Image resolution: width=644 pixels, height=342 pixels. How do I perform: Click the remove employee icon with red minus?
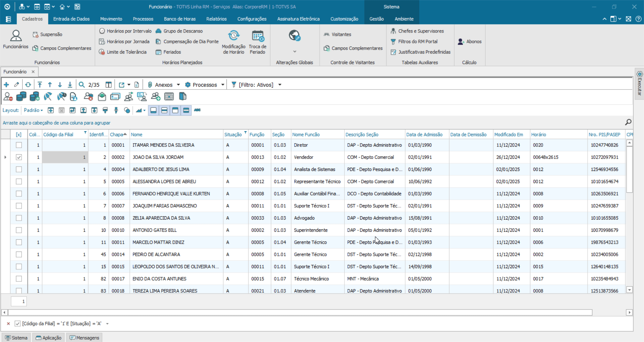pyautogui.click(x=8, y=97)
